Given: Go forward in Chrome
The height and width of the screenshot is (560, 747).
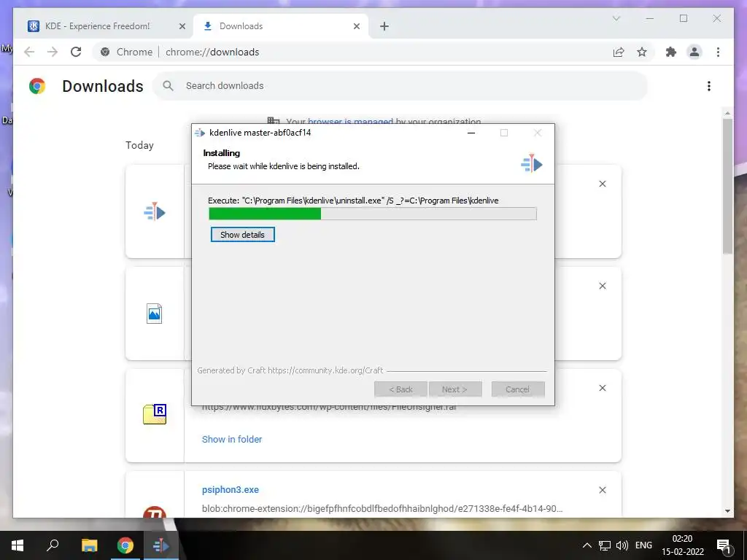Looking at the screenshot, I should coord(53,52).
